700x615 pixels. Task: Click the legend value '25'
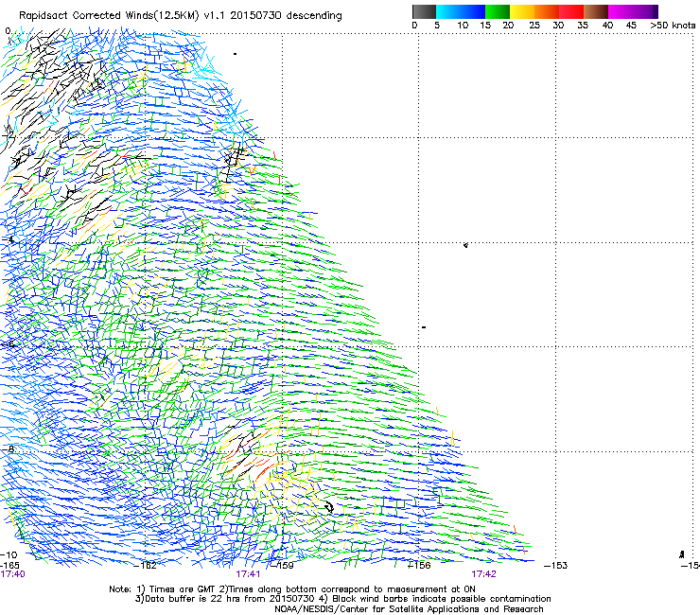tap(534, 26)
